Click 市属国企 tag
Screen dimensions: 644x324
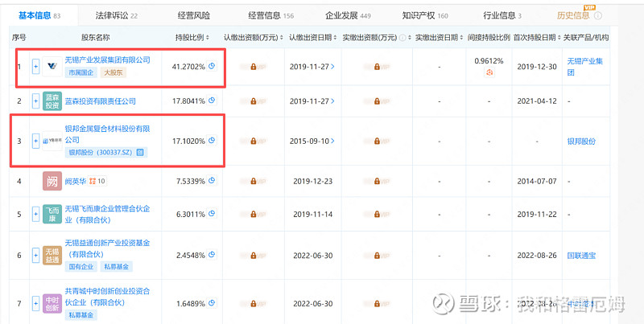[81, 73]
